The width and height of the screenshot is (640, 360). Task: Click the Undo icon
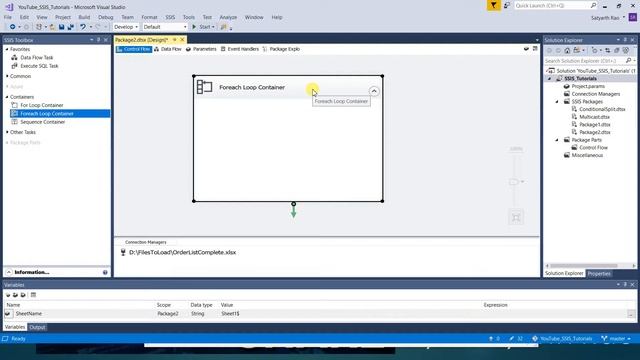pyautogui.click(x=83, y=27)
